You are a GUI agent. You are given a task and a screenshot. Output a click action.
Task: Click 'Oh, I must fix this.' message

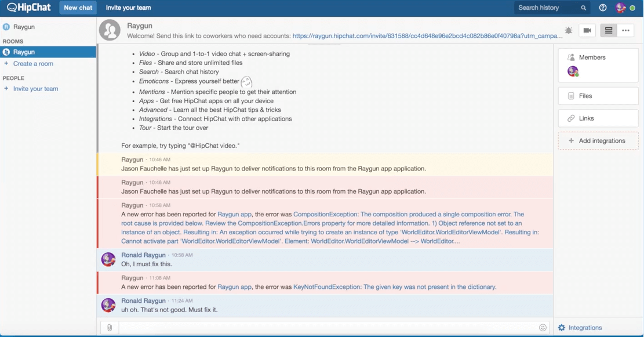pos(147,264)
